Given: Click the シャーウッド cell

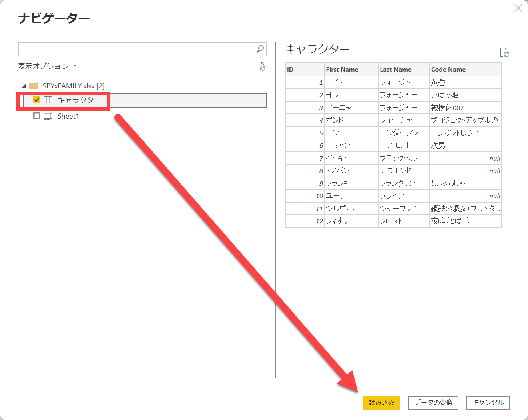Looking at the screenshot, I should coord(404,209).
